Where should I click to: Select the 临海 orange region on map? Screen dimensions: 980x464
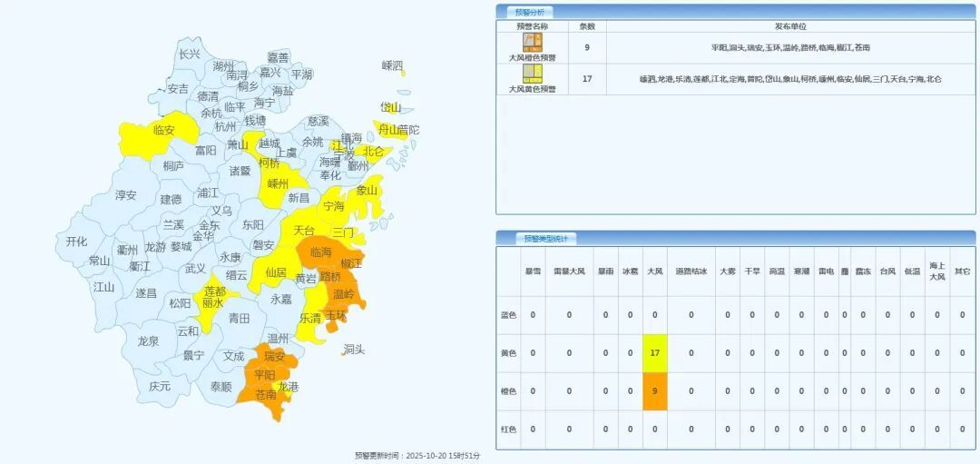coord(320,252)
